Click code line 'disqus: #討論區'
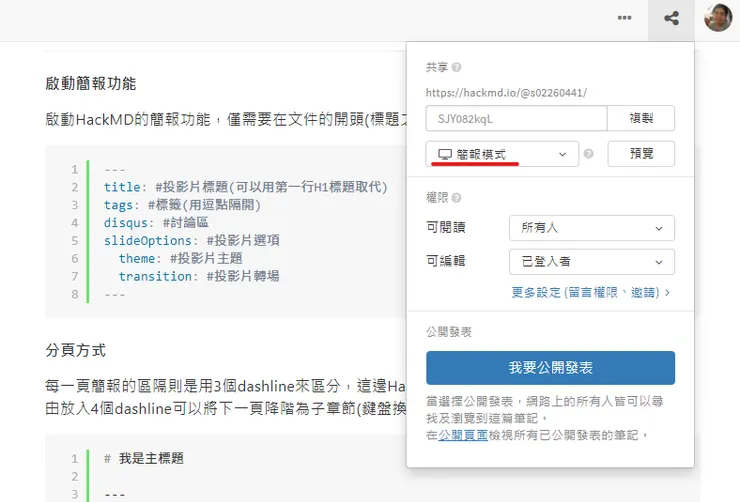The height and width of the screenshot is (502, 740). pos(156,223)
